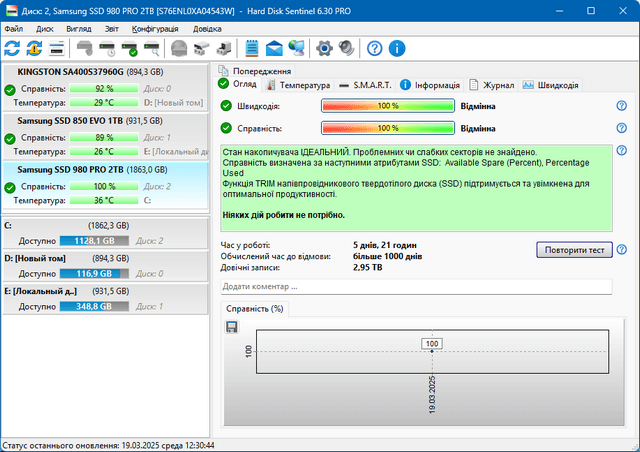
Task: Select the Samsung SSD 850 EVO 1TB disk
Action: (x=67, y=120)
